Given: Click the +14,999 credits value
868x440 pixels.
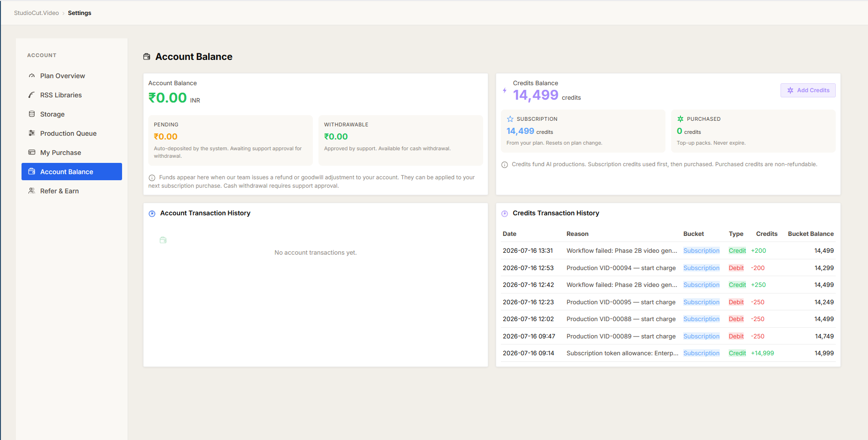Looking at the screenshot, I should [x=762, y=353].
